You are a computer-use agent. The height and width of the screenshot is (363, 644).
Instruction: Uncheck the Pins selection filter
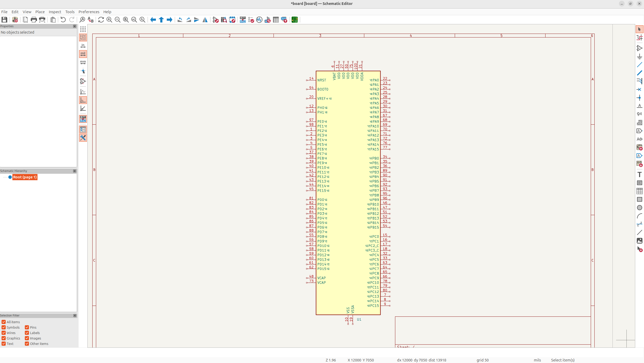pos(27,327)
